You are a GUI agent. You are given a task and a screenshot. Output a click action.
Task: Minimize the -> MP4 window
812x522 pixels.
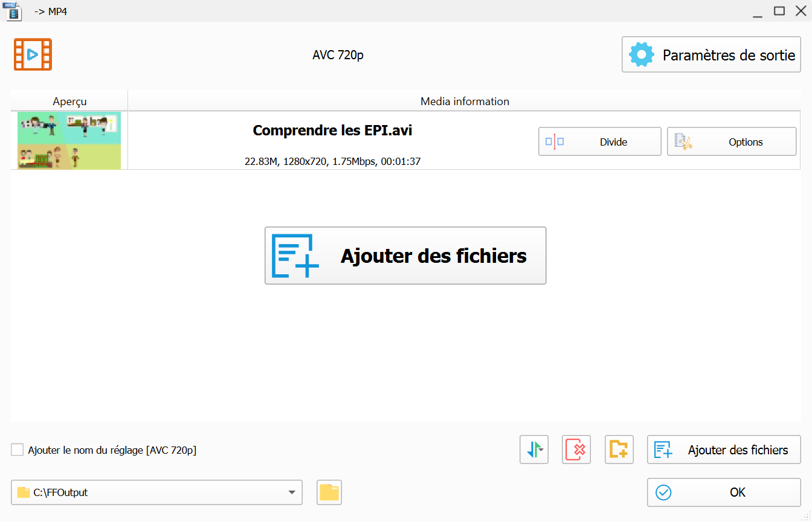tap(758, 11)
